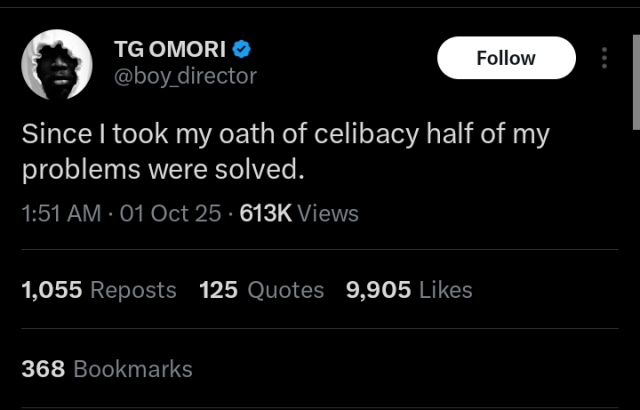Follow the TG OMORI account

coord(506,58)
